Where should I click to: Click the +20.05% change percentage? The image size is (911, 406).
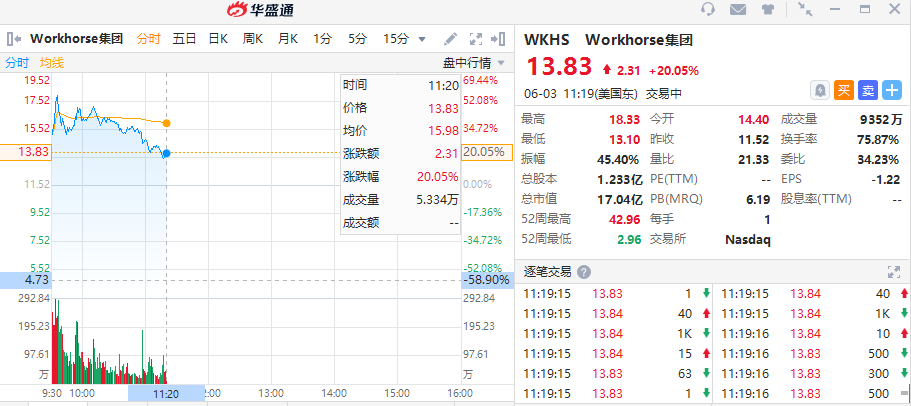click(x=674, y=70)
